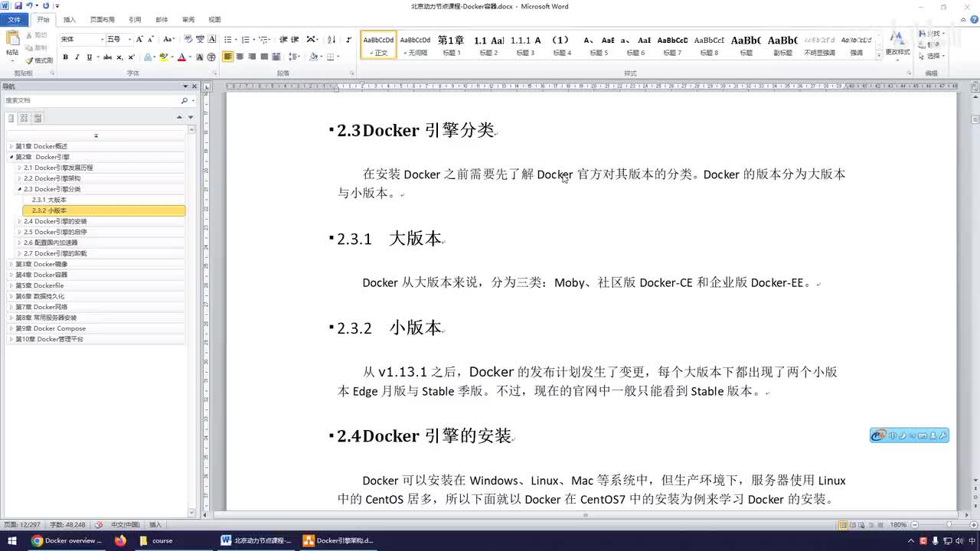Apply the 副标题 (Subtitle) style

(x=782, y=45)
